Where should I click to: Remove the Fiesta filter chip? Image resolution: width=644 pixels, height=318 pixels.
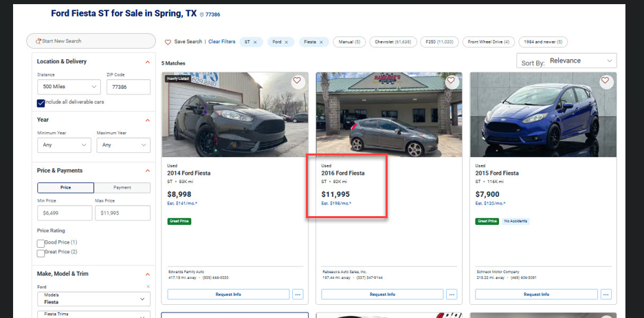click(321, 42)
